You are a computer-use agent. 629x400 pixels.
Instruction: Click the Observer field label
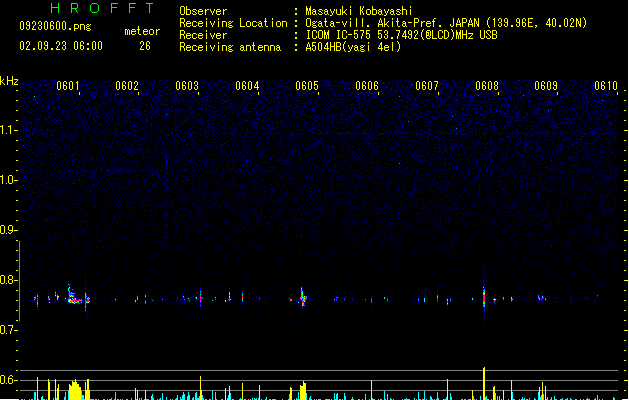click(203, 11)
